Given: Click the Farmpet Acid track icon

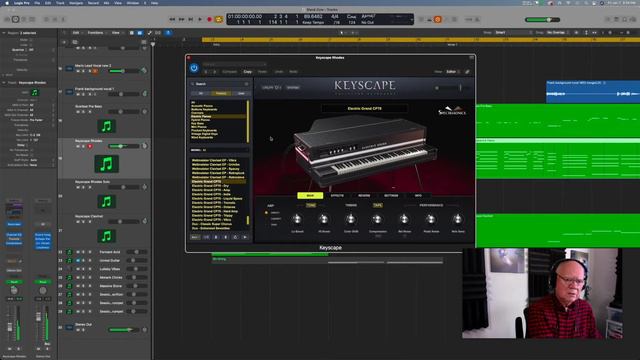Looking at the screenshot, I should point(69,252).
